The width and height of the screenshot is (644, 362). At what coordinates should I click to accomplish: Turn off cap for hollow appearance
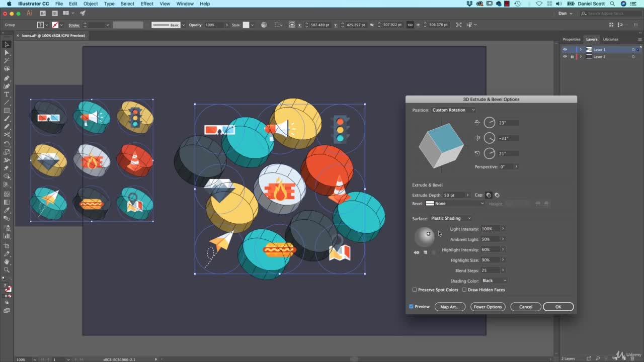click(497, 195)
